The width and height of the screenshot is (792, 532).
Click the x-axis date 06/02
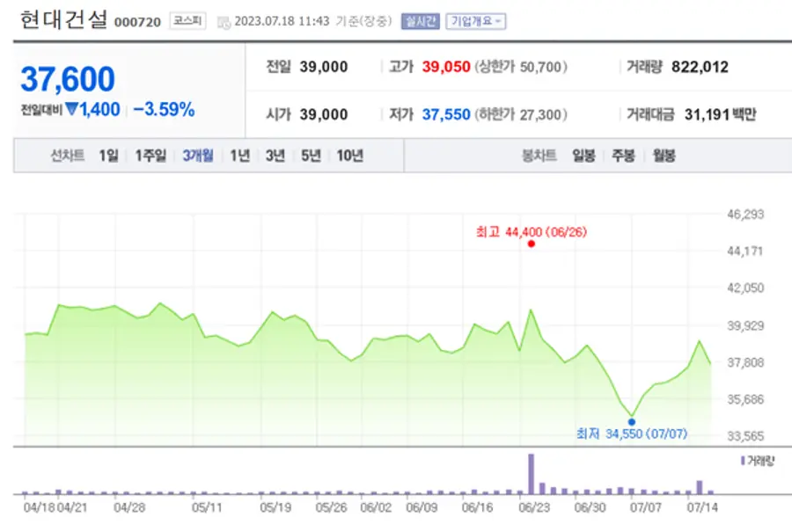click(x=376, y=507)
